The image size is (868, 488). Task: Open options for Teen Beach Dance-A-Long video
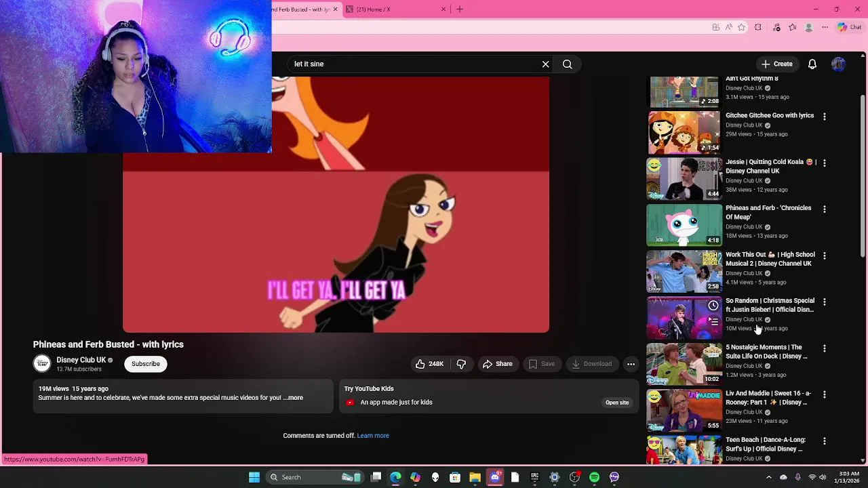click(825, 441)
